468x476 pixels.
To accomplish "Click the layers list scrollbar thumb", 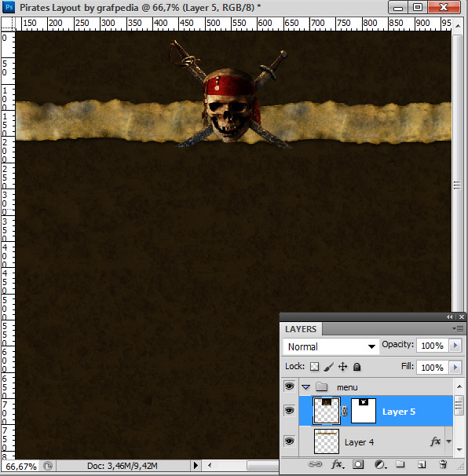I will pyautogui.click(x=459, y=405).
